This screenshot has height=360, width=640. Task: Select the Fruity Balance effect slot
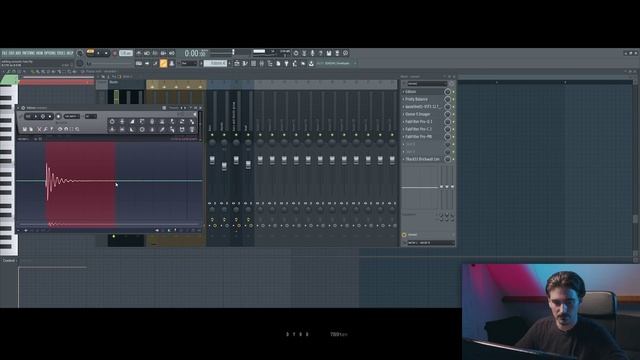(x=424, y=99)
